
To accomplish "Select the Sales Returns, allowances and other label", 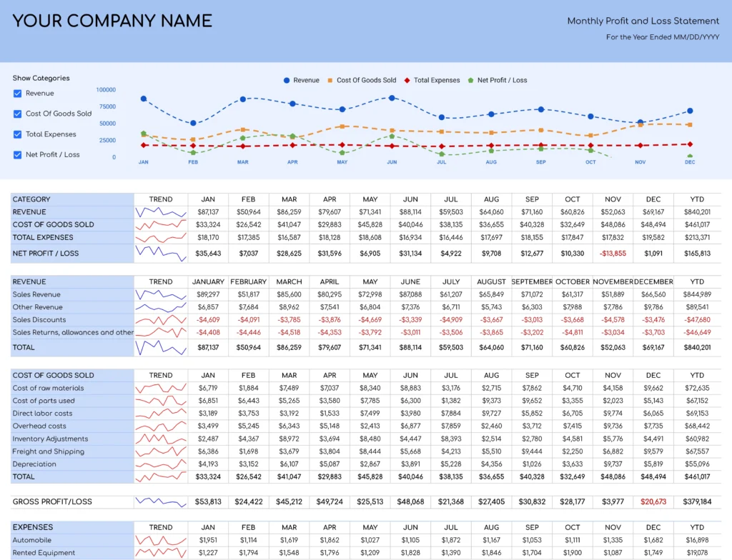I will 73,332.
